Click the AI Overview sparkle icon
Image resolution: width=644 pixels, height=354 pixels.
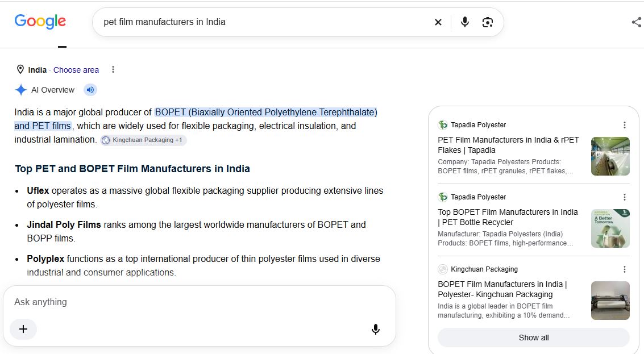(x=21, y=90)
